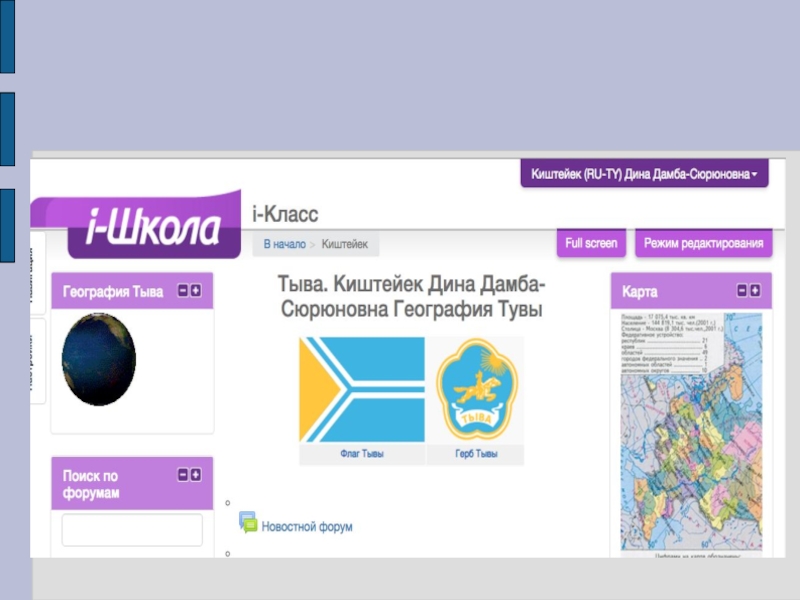This screenshot has height=600, width=800.
Task: Click the Киштейек breadcrumb item
Action: click(344, 244)
